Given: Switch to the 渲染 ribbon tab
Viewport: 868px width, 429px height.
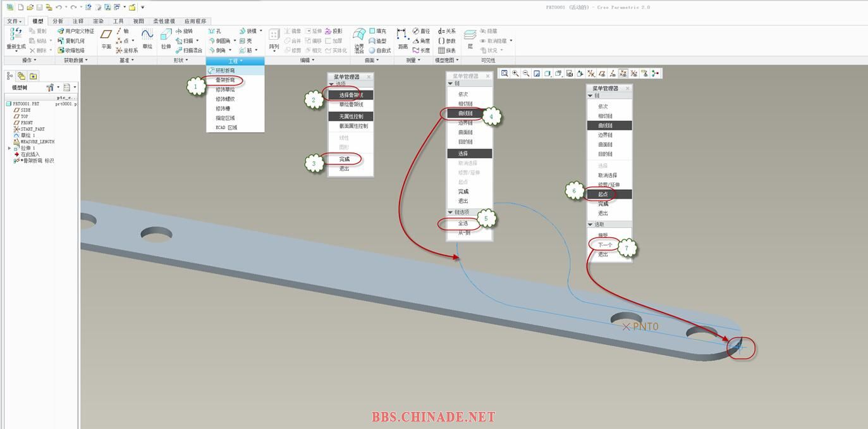Looking at the screenshot, I should [x=98, y=21].
